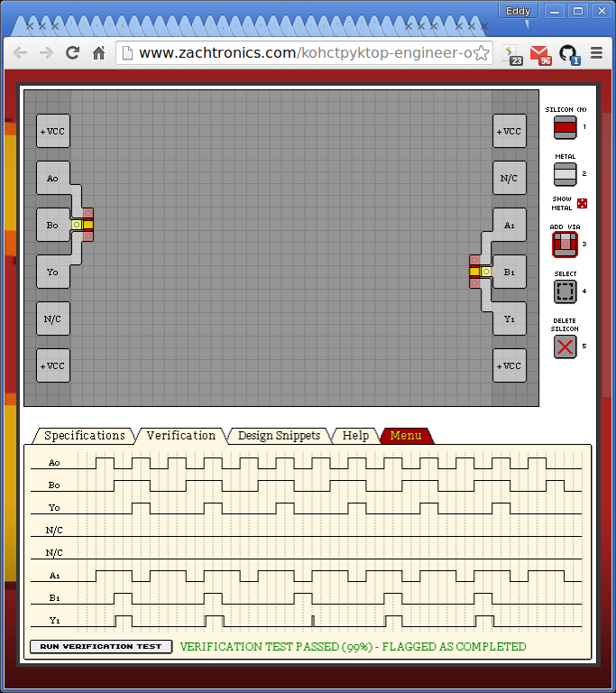Open the Help tab
Viewport: 616px width, 693px height.
355,436
